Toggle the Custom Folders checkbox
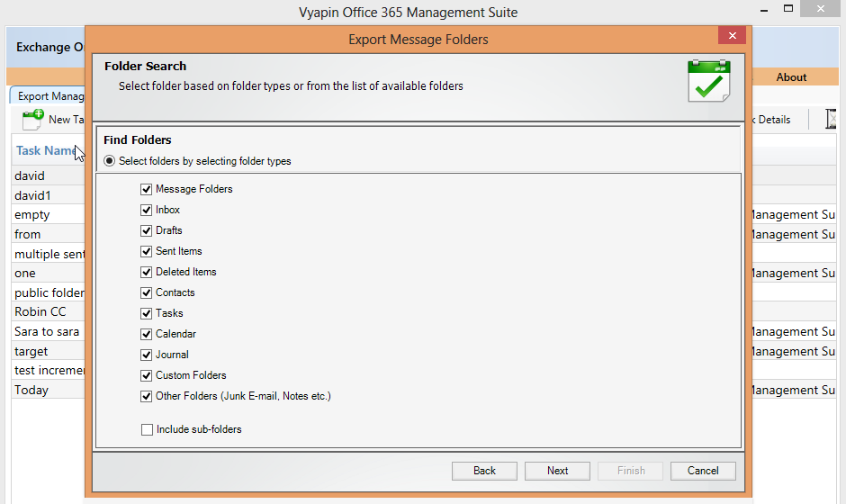Viewport: 846px width, 504px height. point(146,375)
